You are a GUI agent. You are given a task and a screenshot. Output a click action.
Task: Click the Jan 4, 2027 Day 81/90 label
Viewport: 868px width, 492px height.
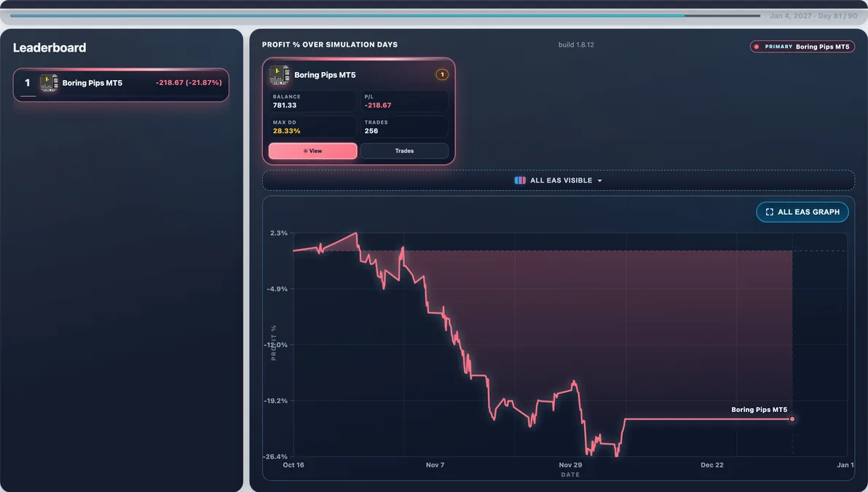[813, 15]
